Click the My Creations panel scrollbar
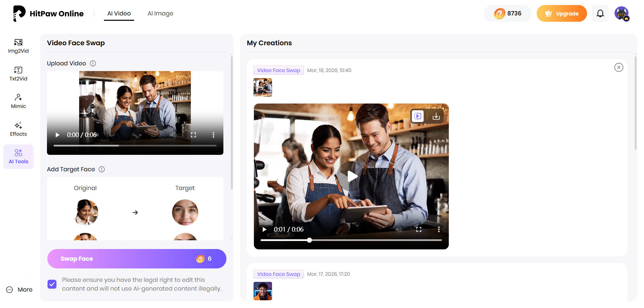This screenshot has width=644, height=308. (636, 103)
